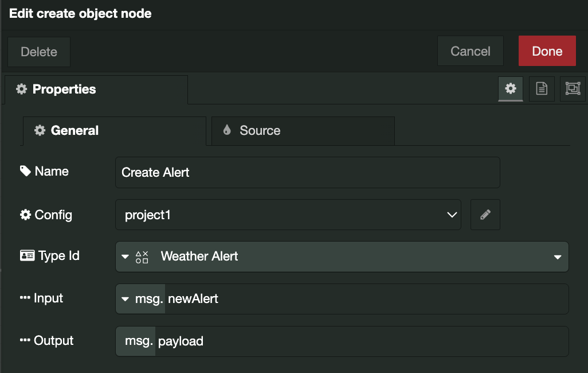Screen dimensions: 588x373
Task: Click the Output payload text field
Action: pyautogui.click(x=361, y=341)
